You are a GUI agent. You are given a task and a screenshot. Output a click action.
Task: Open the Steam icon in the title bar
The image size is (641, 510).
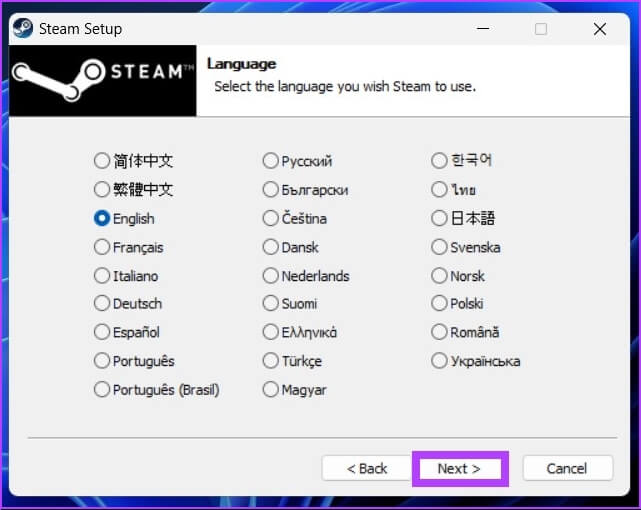click(23, 29)
